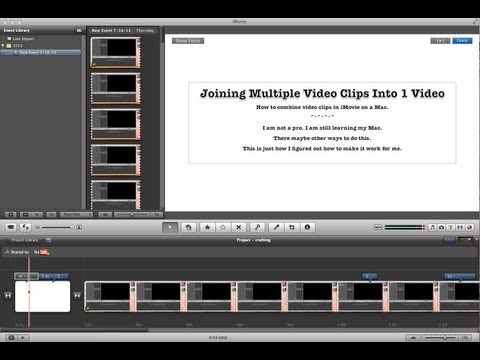The height and width of the screenshot is (360, 480).
Task: Click the Show Fonts button
Action: [188, 41]
